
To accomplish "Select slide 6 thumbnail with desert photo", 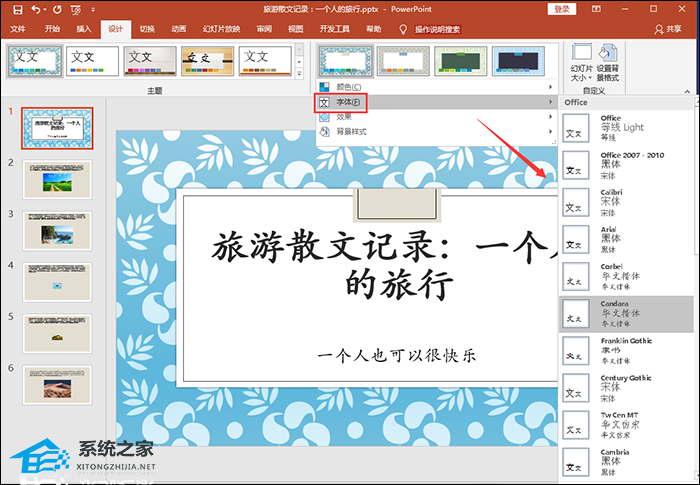I will pyautogui.click(x=57, y=385).
